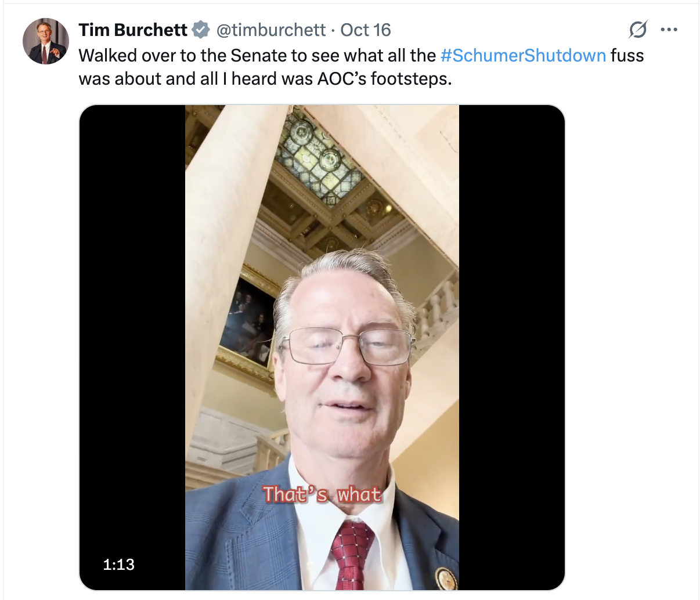Click the 1:13 video duration badge
700x600 pixels.
(118, 564)
